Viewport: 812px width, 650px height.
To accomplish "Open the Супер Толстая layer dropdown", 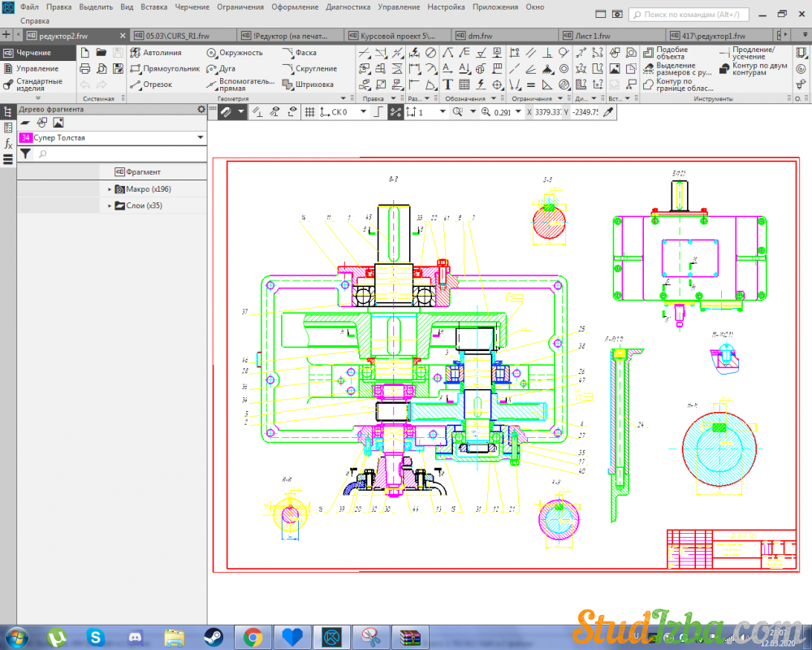I will 200,138.
